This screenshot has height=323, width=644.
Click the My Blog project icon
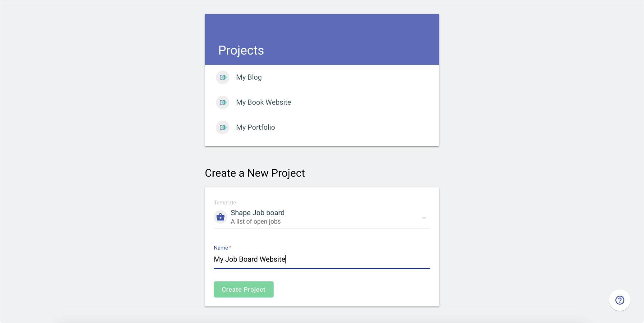click(x=223, y=77)
